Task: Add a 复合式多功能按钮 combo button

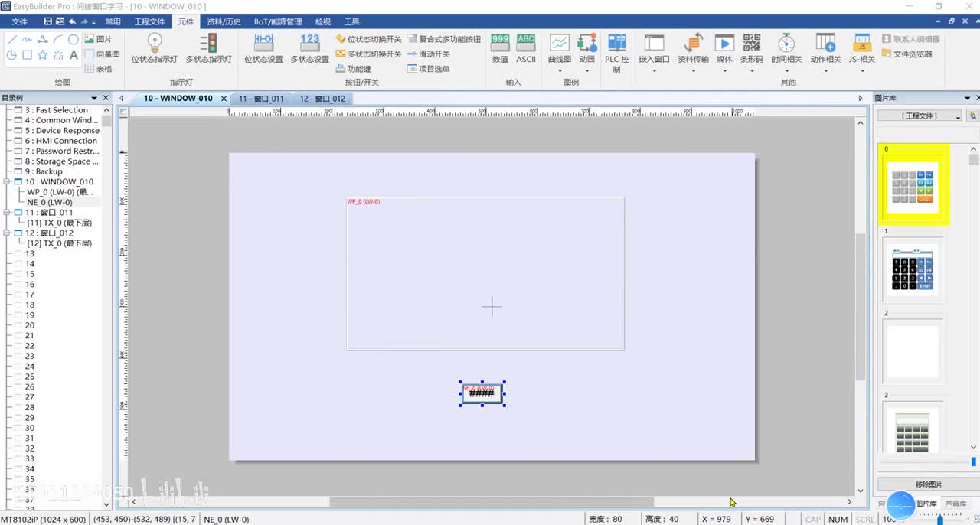Action: [444, 39]
